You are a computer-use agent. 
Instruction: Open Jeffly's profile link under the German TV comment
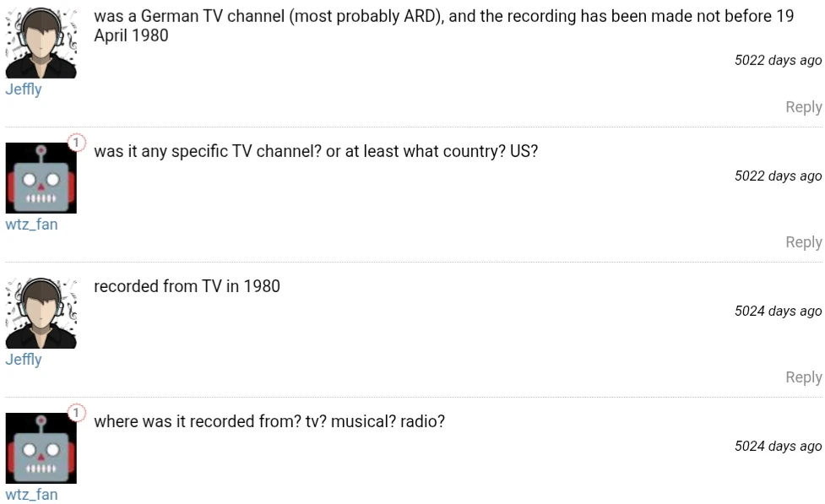point(24,89)
